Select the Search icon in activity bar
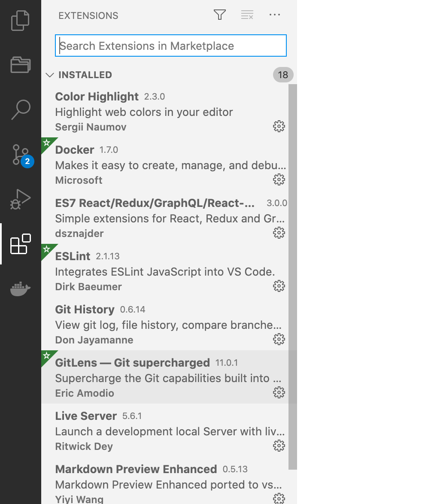Screen dimensions: 425x504 [21, 110]
